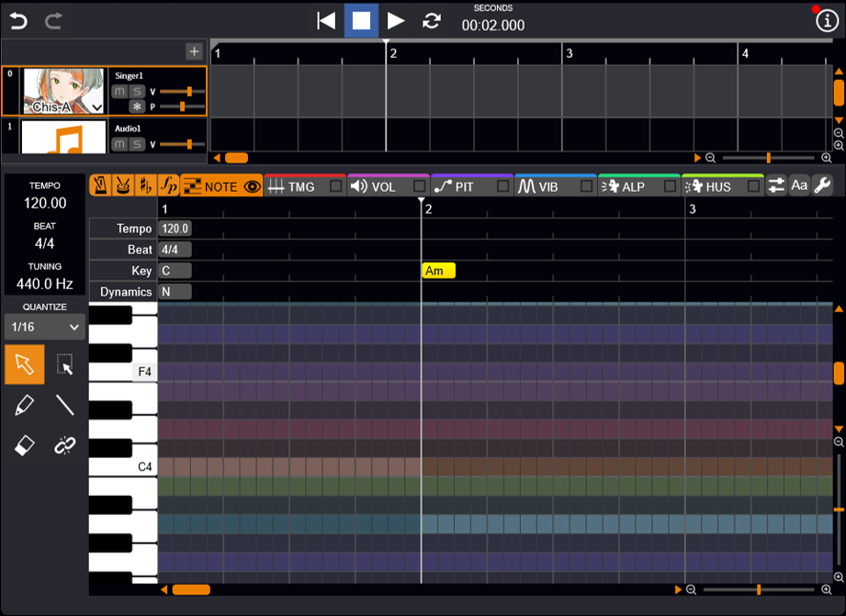Enable the VIB parameter checkbox
The width and height of the screenshot is (846, 616).
(x=586, y=186)
